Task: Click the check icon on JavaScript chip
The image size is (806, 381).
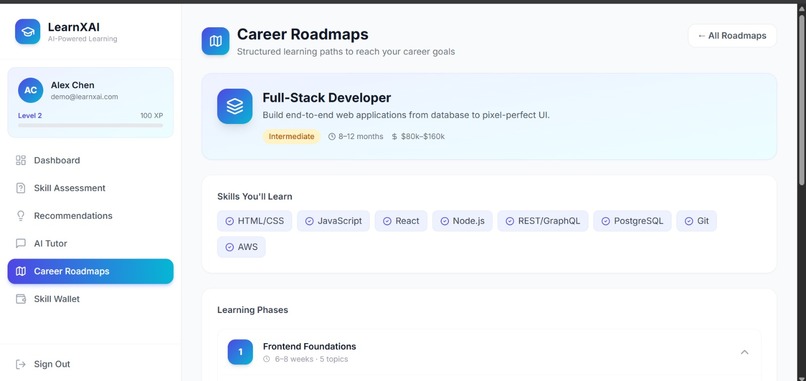Action: (x=309, y=221)
